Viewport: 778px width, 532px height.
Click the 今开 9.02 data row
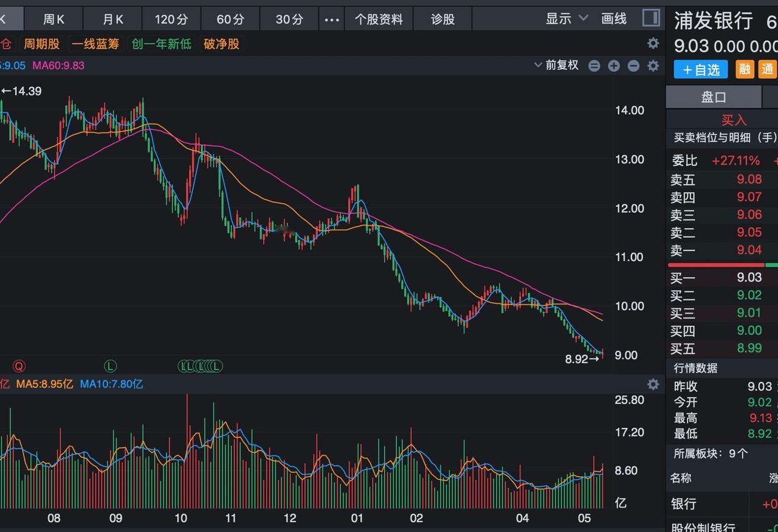[722, 402]
